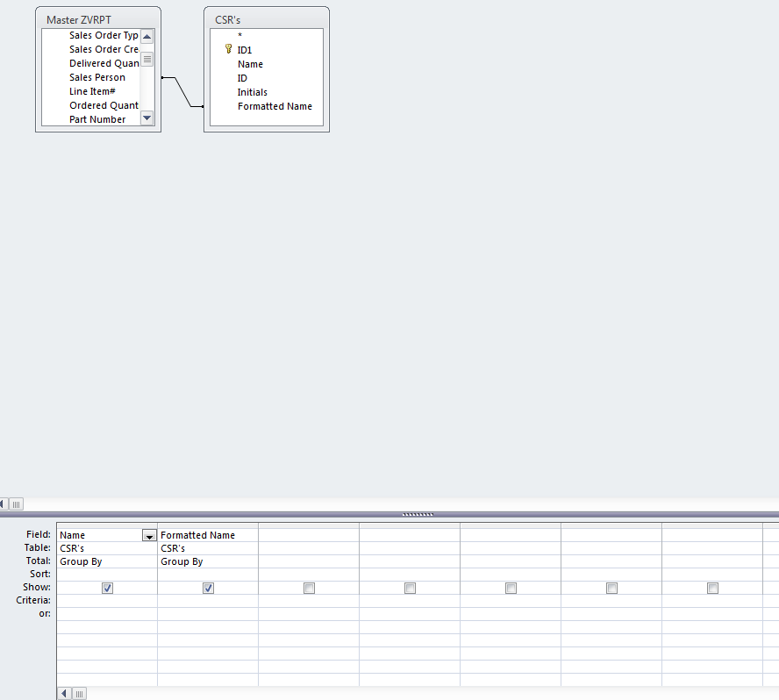The width and height of the screenshot is (779, 700).
Task: Select Formatted Name field in CSR's table box
Action: (x=275, y=106)
